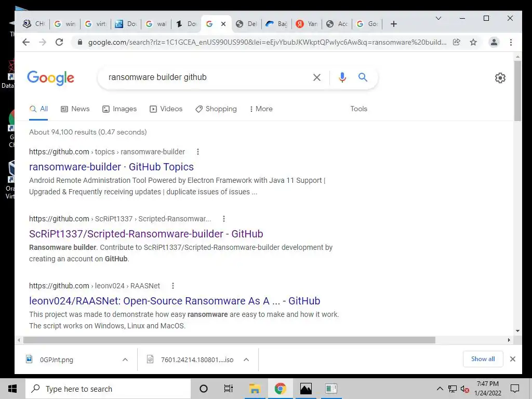Reload the current Google search page

pos(59,42)
